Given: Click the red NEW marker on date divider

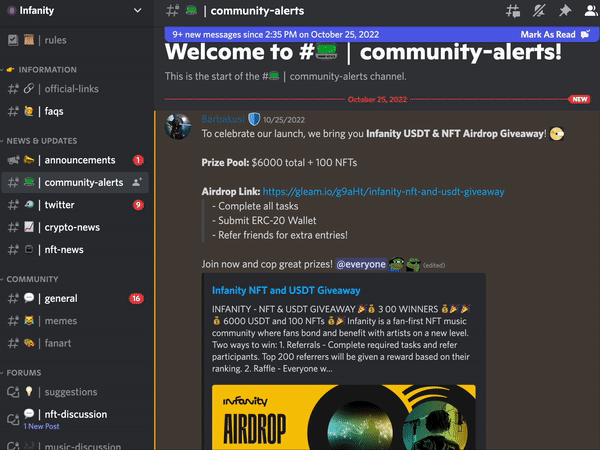Looking at the screenshot, I should pos(579,99).
